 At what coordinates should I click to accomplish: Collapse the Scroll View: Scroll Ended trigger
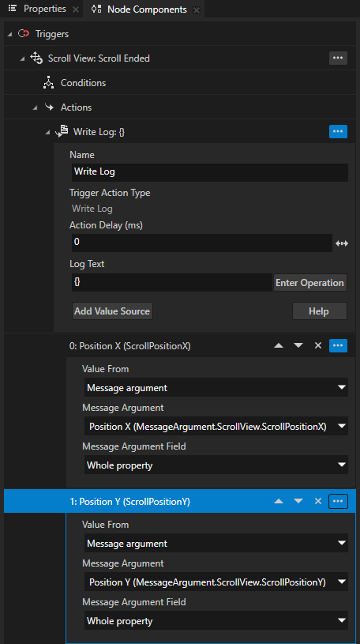(x=22, y=58)
